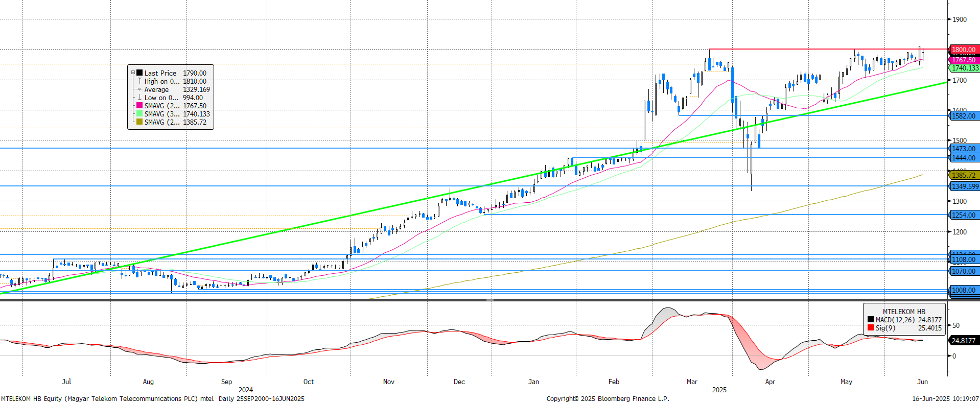The image size is (980, 403).
Task: Click the olive 1385.72 axis tag
Action: [x=964, y=175]
